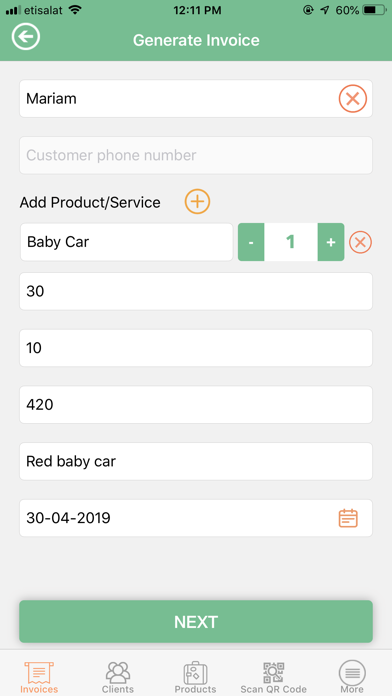392x696 pixels.
Task: Open the Invoices tab
Action: tap(39, 677)
